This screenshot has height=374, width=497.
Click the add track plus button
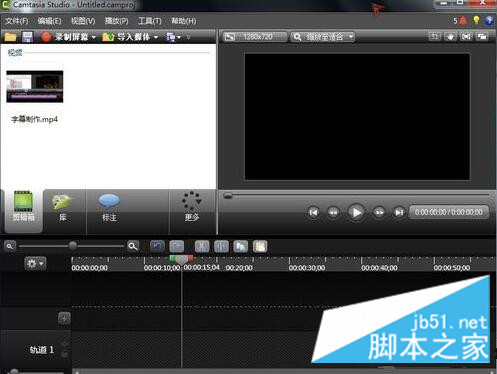point(64,318)
